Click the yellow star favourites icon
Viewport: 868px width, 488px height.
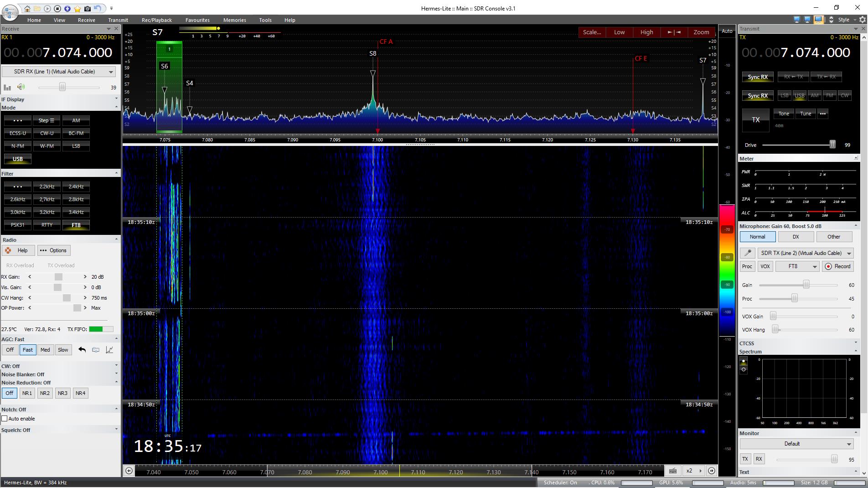(x=77, y=9)
